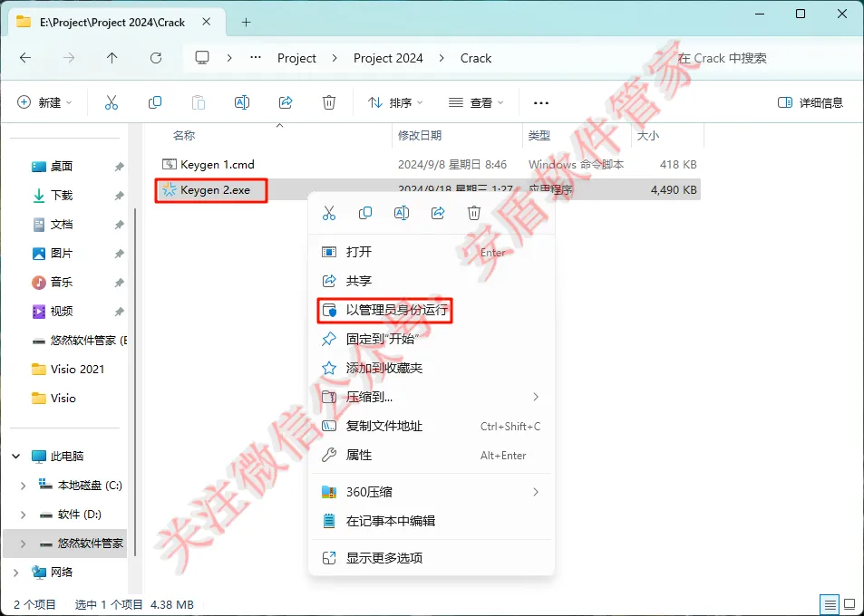The width and height of the screenshot is (864, 616).
Task: Open the 新建 (New) dropdown
Action: 44,102
